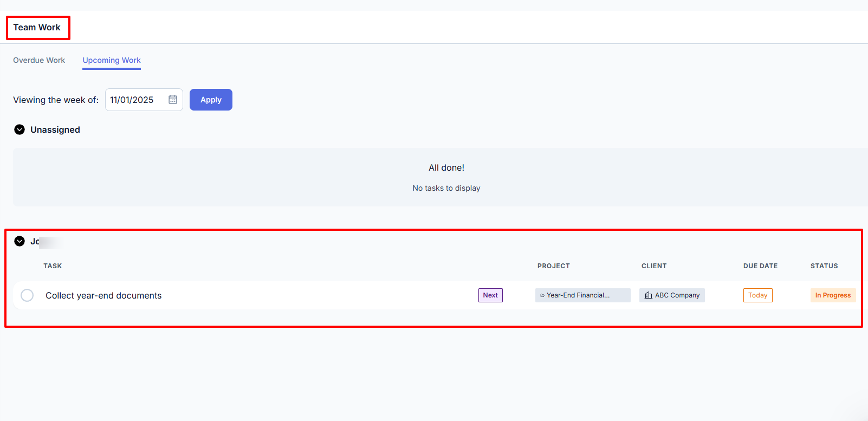Viewport: 868px width, 421px height.
Task: Click the CLIENT column header
Action: 654,266
